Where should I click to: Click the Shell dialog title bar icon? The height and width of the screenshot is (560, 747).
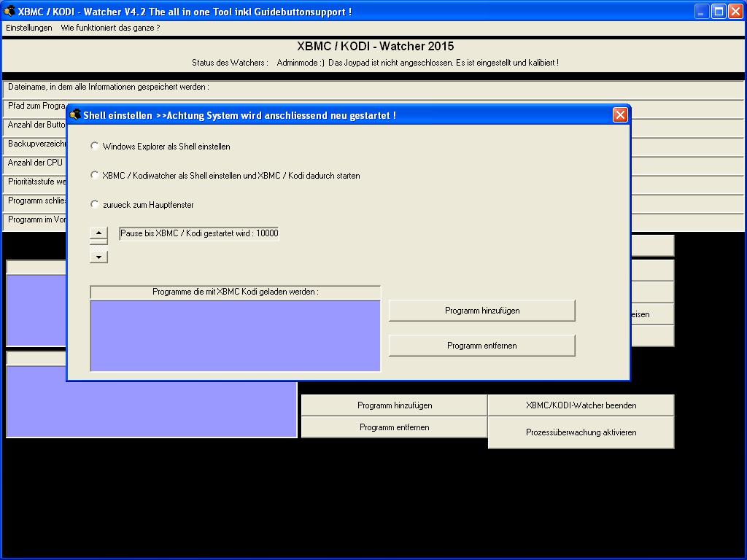[x=75, y=114]
